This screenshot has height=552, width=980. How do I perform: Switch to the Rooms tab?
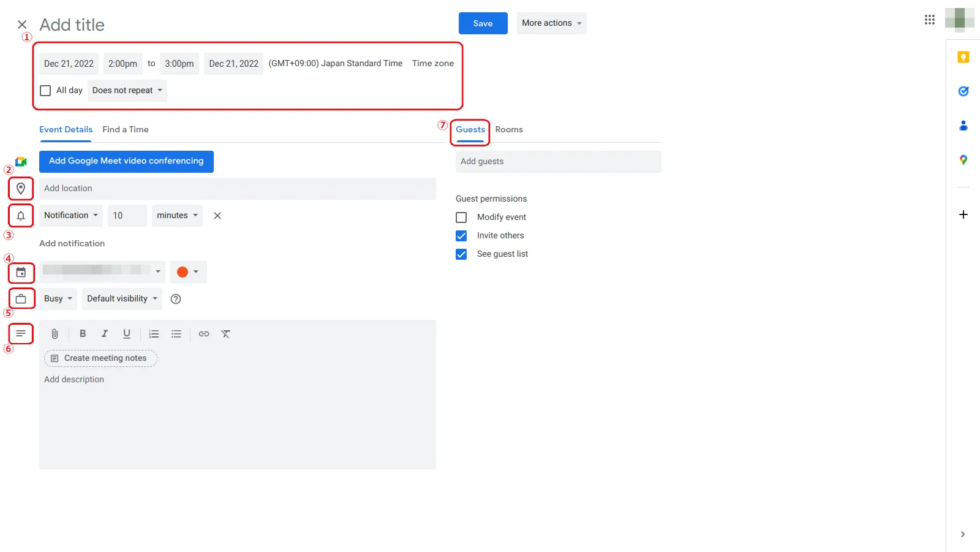click(509, 129)
